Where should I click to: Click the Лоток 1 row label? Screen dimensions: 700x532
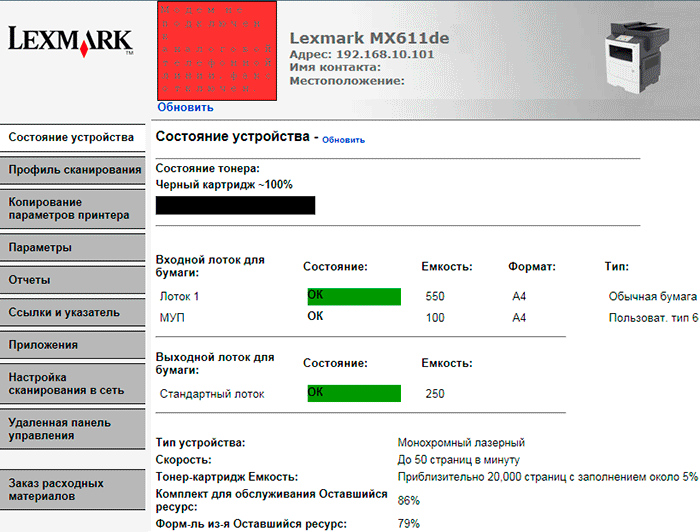coord(179,296)
